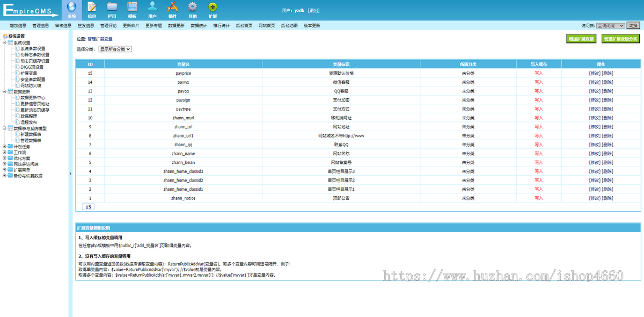Click the green 管理扩展变量分类 button
The width and height of the screenshot is (644, 317).
pos(620,39)
